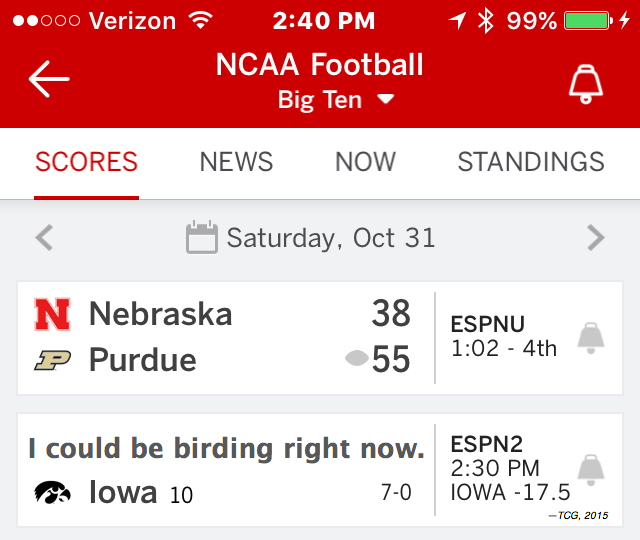This screenshot has width=640, height=540.
Task: Tap the Bluetooth status bar icon
Action: tap(486, 20)
